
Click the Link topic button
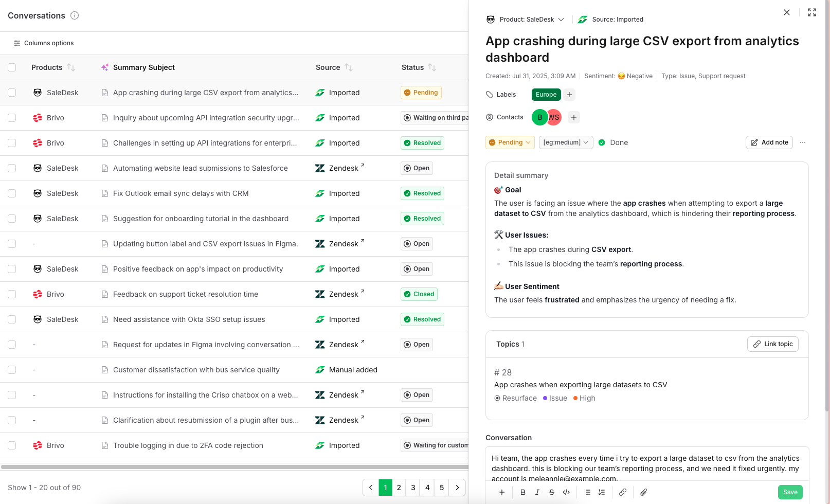[x=772, y=344]
